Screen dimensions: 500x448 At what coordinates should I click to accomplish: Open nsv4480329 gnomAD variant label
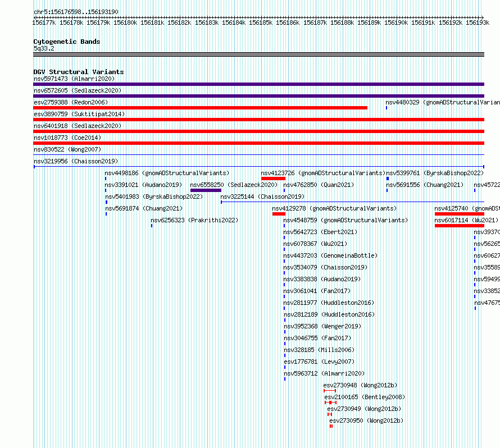[x=443, y=102]
